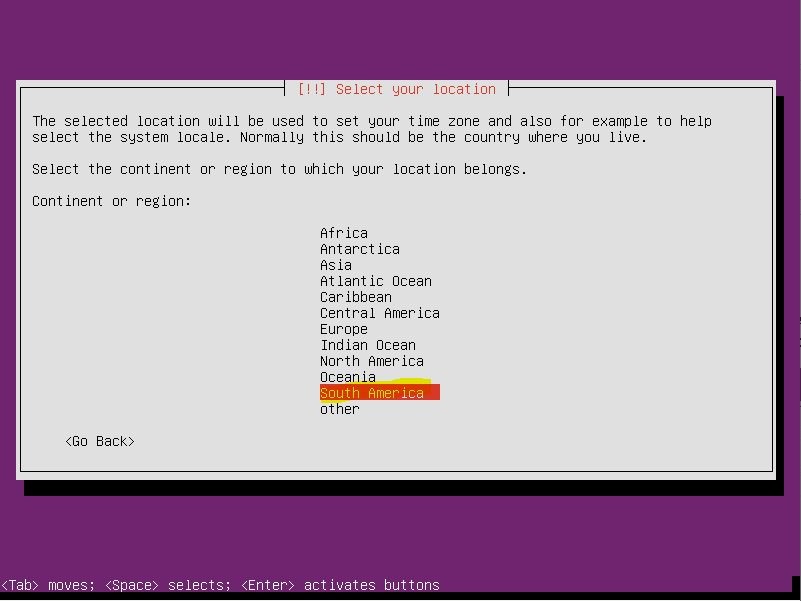
Task: Pick the Indian Ocean entry
Action: [367, 345]
